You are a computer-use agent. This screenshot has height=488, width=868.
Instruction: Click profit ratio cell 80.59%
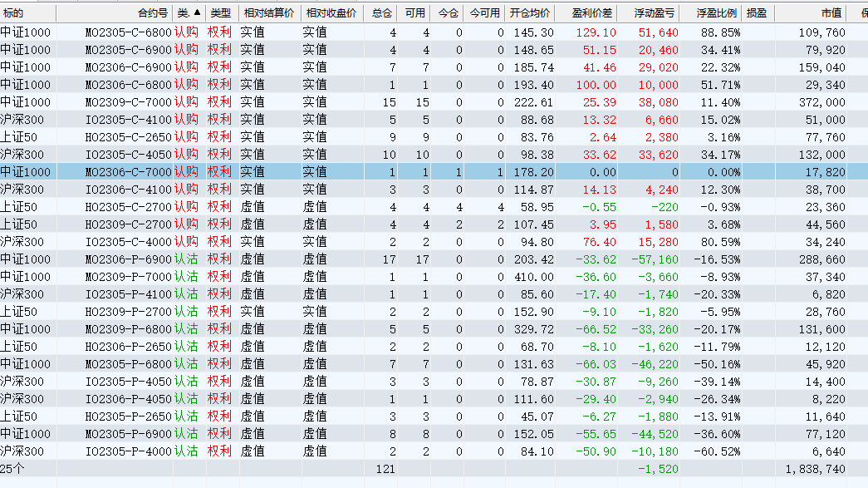pos(720,242)
